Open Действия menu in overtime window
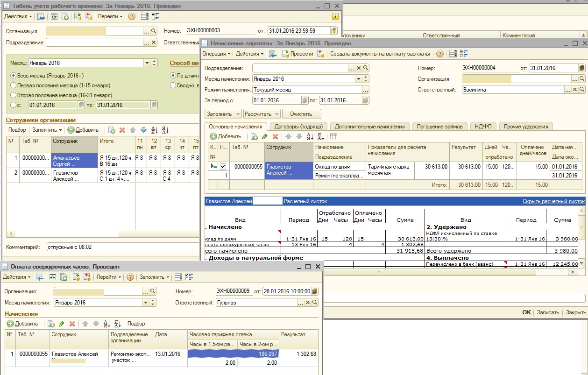This screenshot has width=588, height=375. tap(17, 277)
